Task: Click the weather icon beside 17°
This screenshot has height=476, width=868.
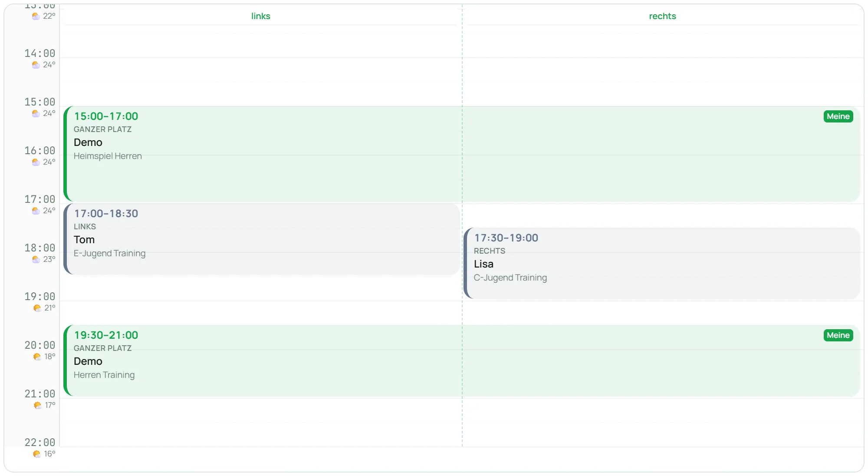Action: click(38, 405)
